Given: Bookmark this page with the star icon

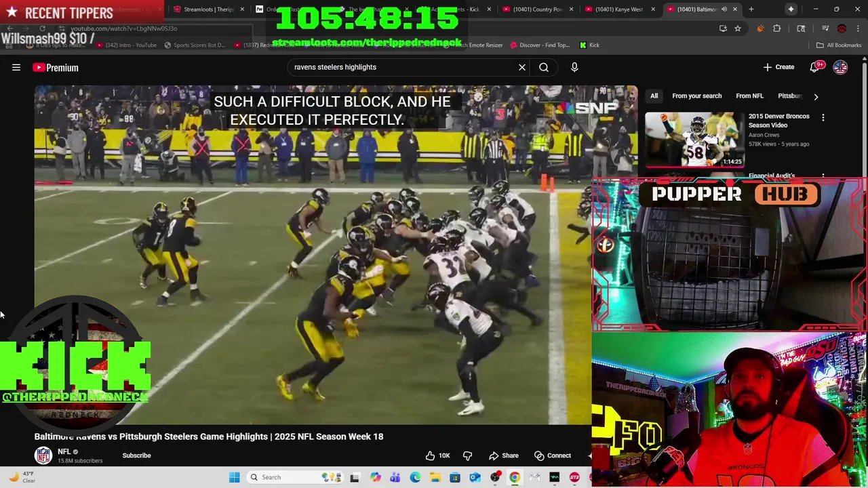Looking at the screenshot, I should tap(738, 28).
